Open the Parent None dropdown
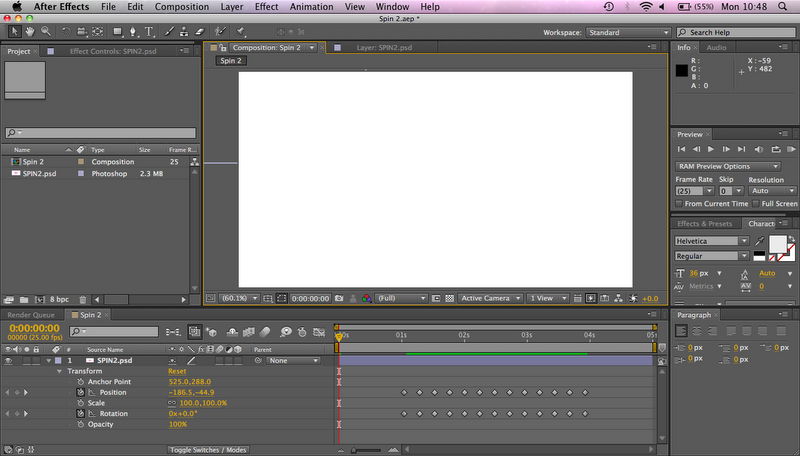800x456 pixels. (x=293, y=361)
